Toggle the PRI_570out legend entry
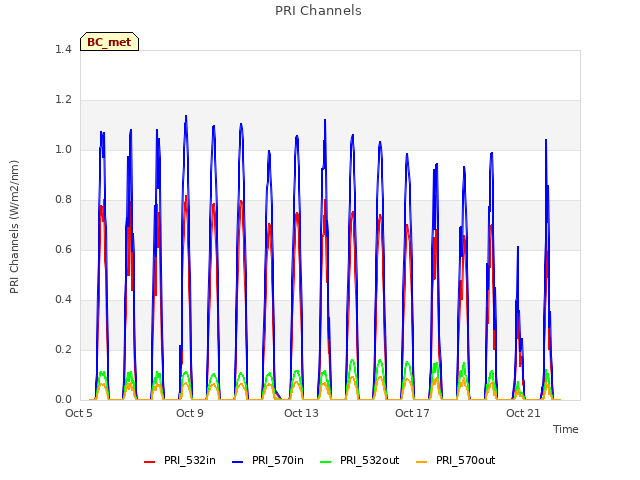This screenshot has height=480, width=640. [x=456, y=460]
